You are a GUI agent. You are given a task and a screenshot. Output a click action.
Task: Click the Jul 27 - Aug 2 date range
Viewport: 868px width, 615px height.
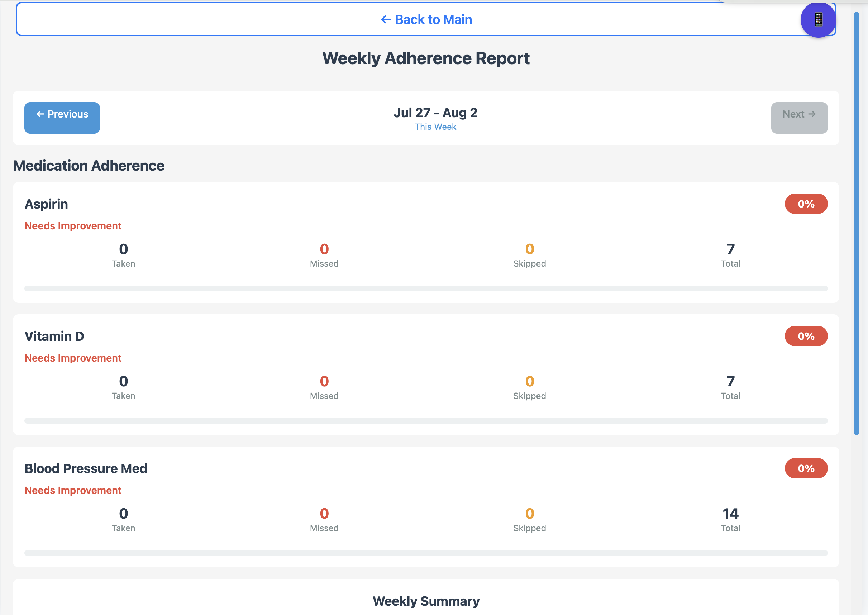tap(435, 113)
